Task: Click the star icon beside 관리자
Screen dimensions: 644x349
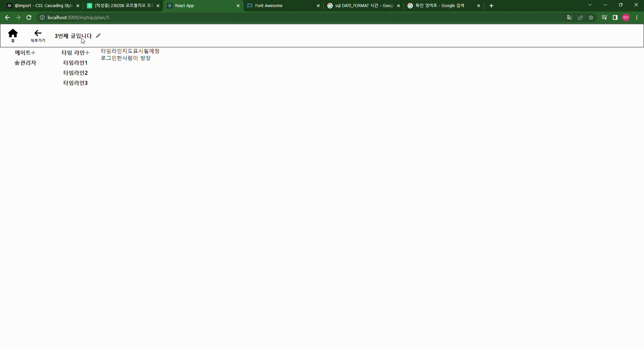Action: (x=17, y=63)
